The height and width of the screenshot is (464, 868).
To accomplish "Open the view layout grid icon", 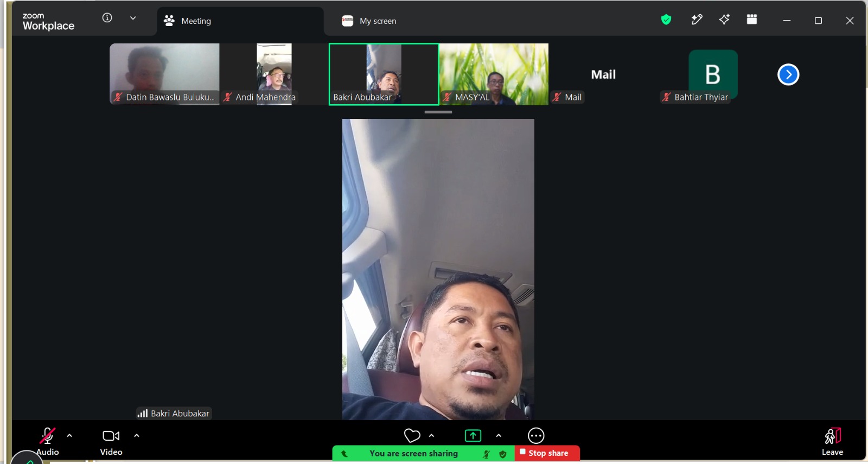I will [752, 20].
